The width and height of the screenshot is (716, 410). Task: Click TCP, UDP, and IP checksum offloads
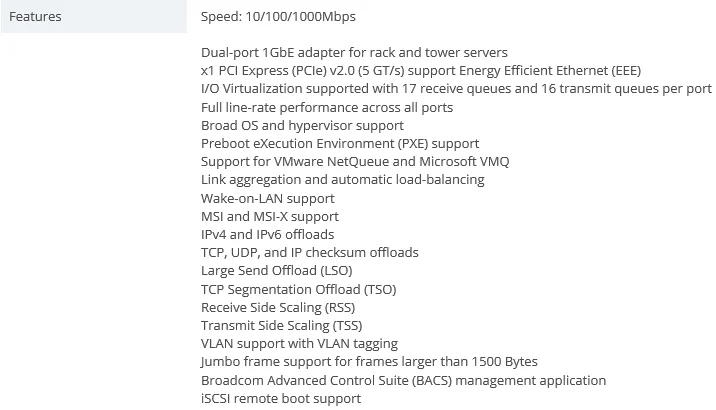tap(309, 253)
